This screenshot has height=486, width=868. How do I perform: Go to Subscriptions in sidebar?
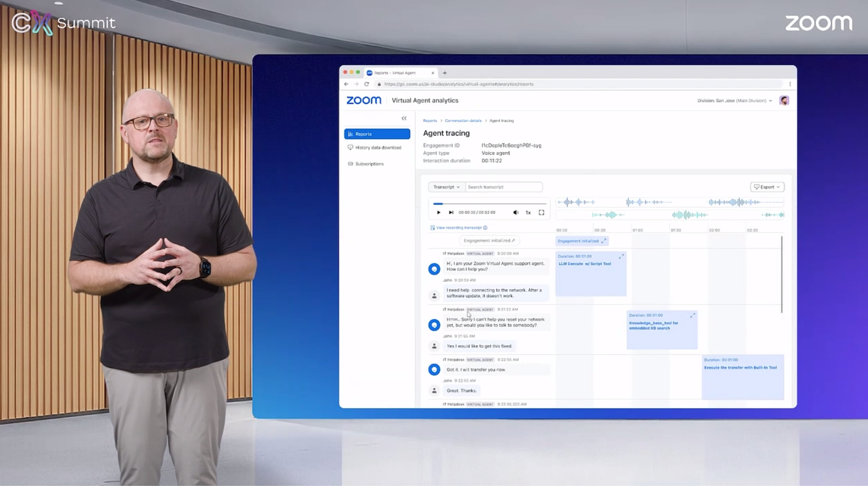(369, 164)
